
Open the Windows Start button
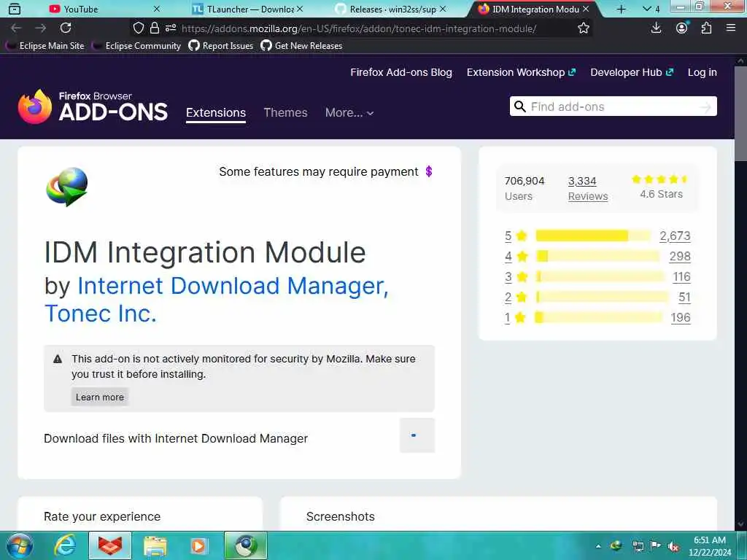point(20,545)
